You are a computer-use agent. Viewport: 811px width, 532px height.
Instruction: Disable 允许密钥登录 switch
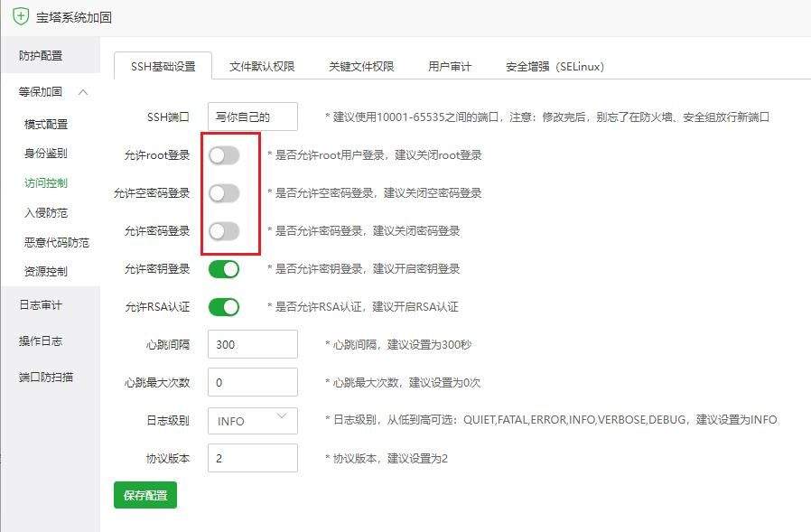(224, 269)
